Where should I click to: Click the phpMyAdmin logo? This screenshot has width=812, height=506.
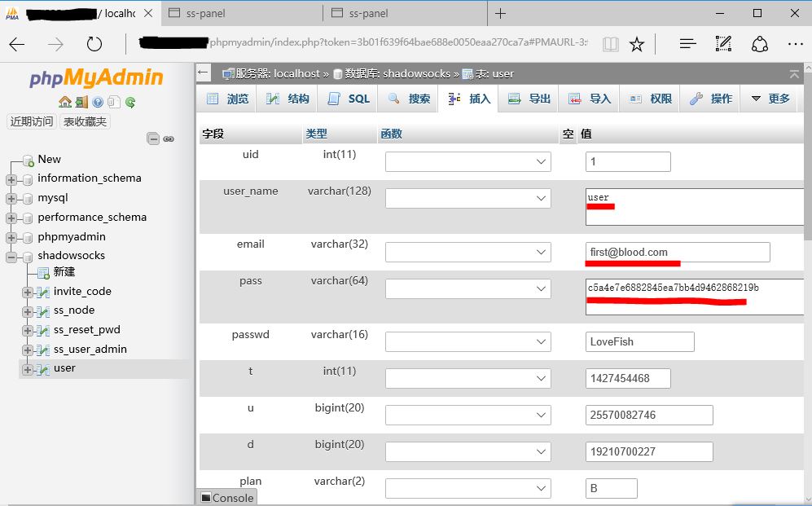coord(96,77)
